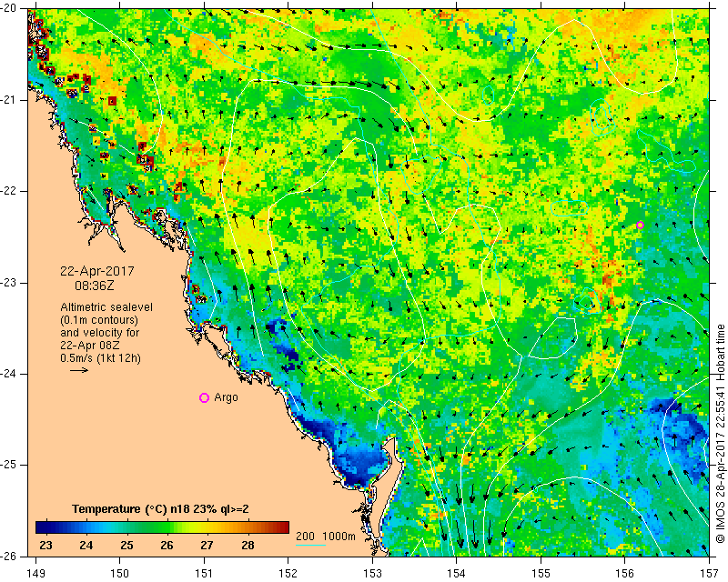Click the temperature color bar
The height and width of the screenshot is (582, 728).
163,527
